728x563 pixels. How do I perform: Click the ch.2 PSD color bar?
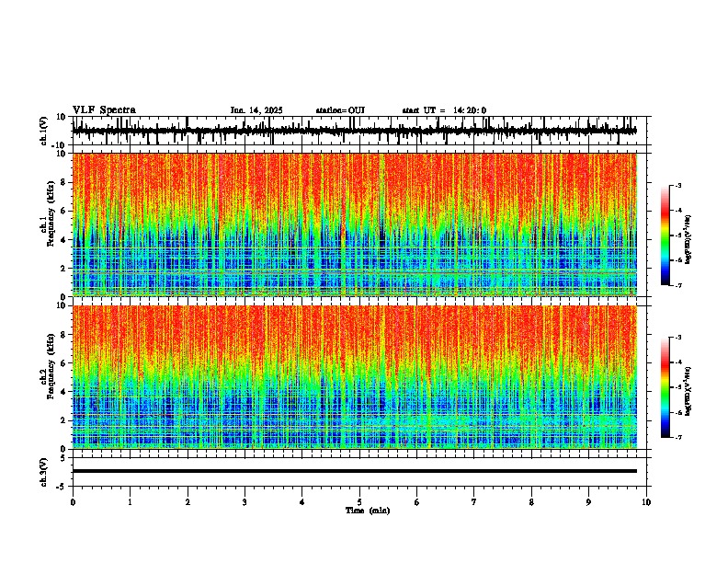point(665,387)
